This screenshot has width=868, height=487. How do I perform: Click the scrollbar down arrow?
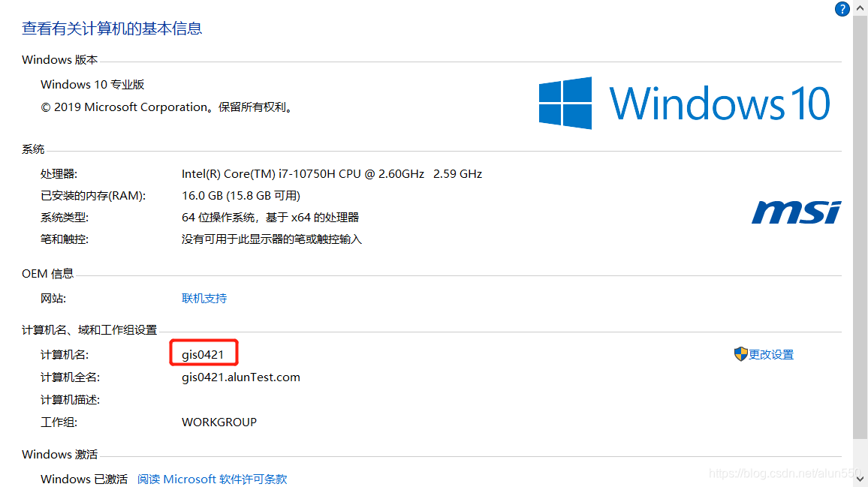(860, 478)
